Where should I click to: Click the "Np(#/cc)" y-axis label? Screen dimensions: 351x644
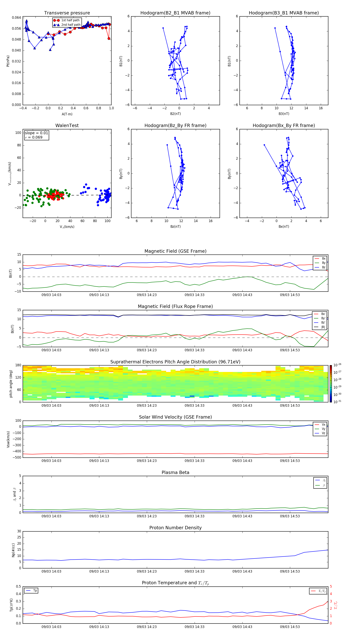pos(13,550)
